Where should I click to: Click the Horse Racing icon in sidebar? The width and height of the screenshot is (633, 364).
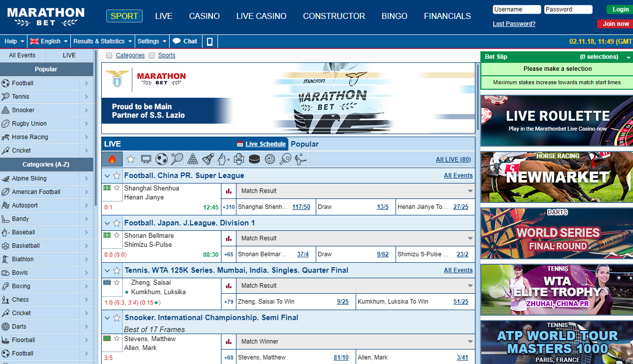5,137
